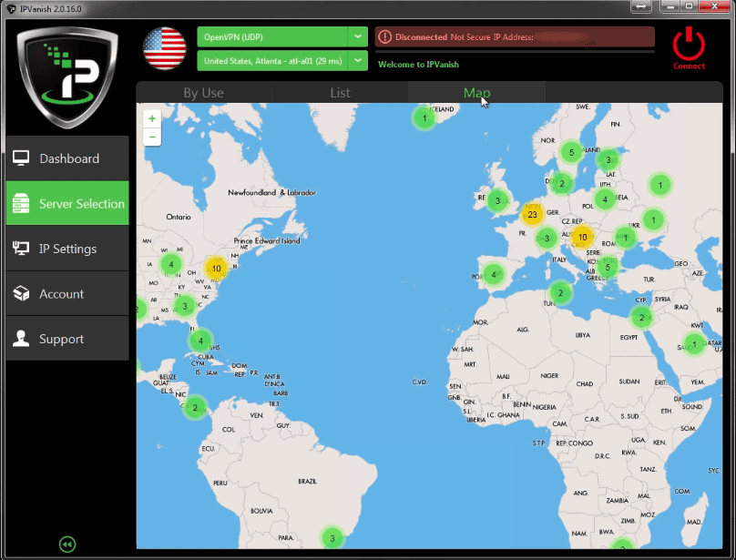Select the 23-server cluster over Netherlands
The width and height of the screenshot is (736, 560).
tap(532, 215)
